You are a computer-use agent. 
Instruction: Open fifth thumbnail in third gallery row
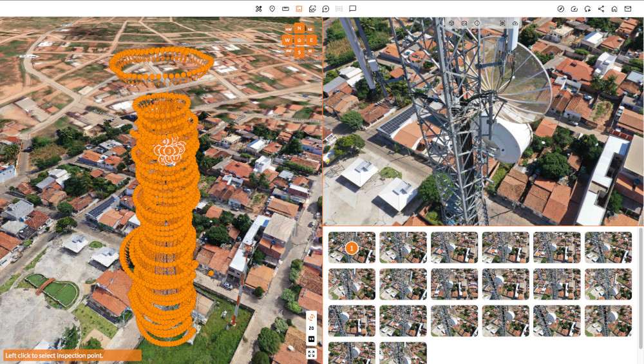coord(557,321)
